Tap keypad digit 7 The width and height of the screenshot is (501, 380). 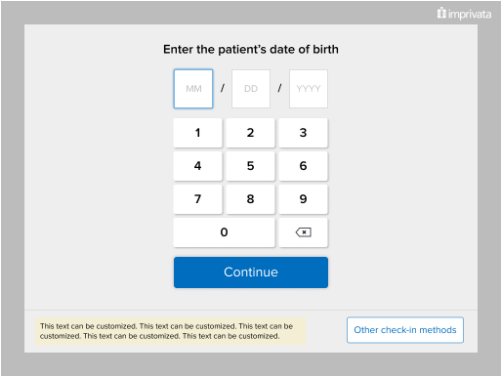(x=198, y=199)
